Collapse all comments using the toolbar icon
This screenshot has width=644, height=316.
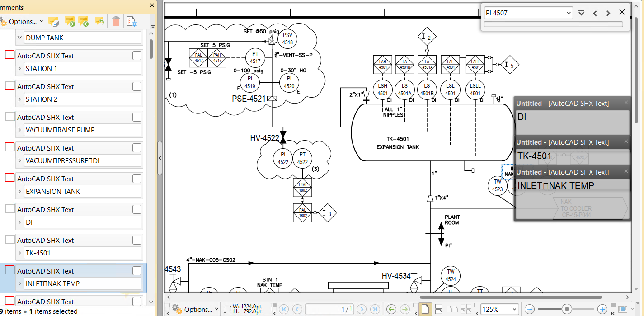54,21
